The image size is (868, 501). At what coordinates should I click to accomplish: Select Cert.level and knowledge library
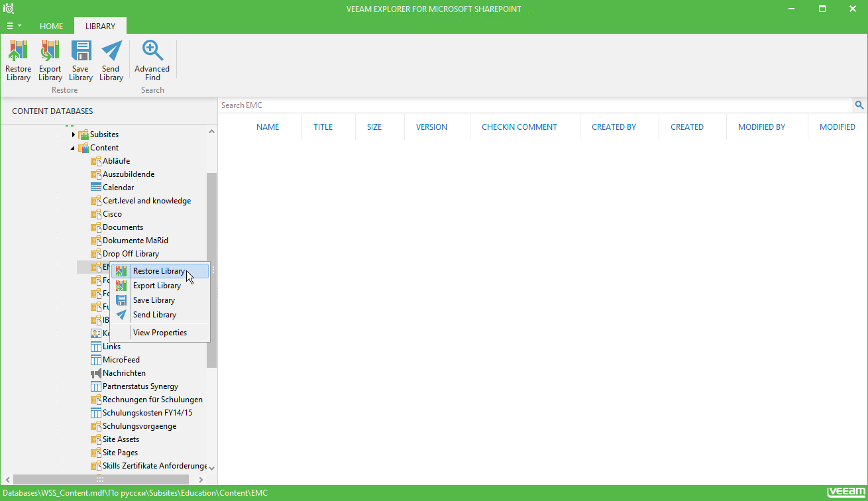click(x=146, y=201)
